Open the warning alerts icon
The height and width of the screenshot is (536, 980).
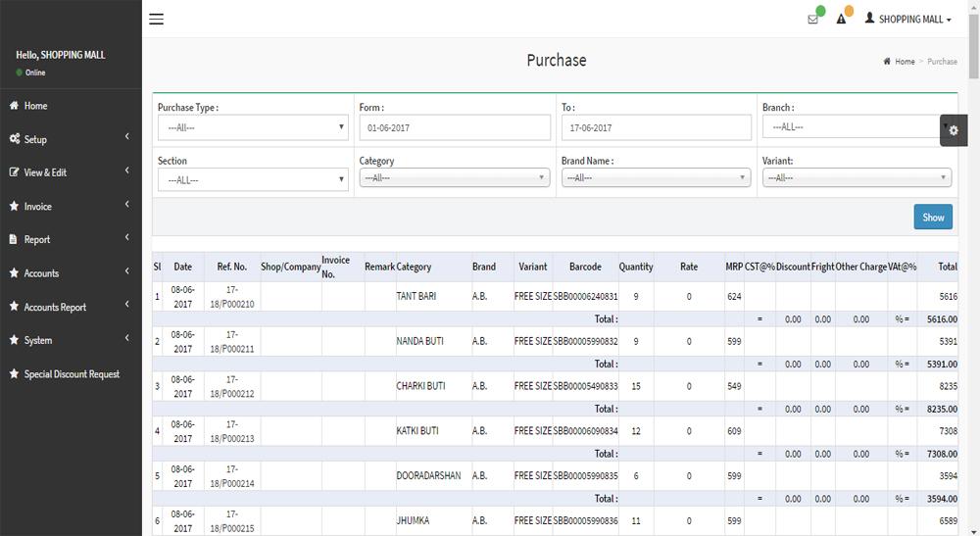pyautogui.click(x=841, y=20)
